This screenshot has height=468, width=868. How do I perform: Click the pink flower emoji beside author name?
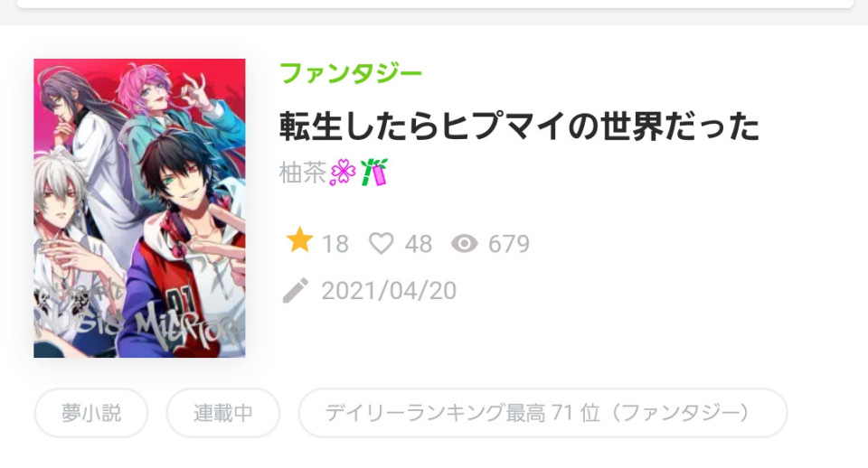343,173
